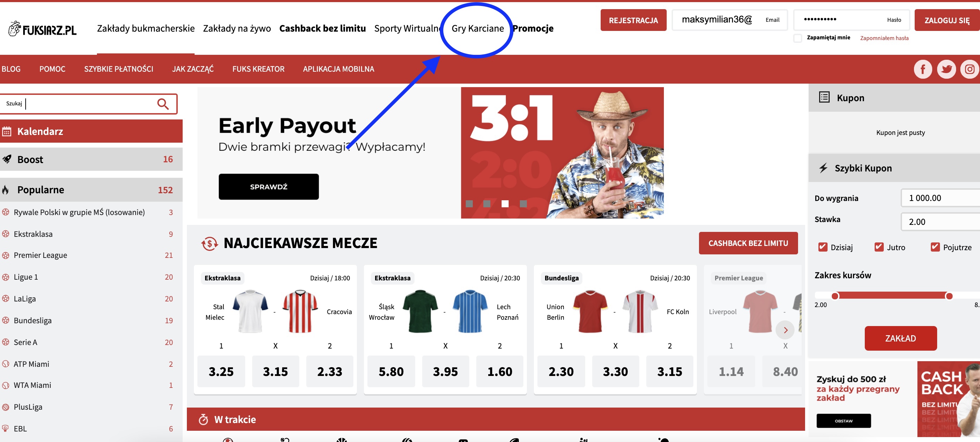The height and width of the screenshot is (442, 980).
Task: Click the Kalendarz calendar icon
Action: (x=6, y=132)
